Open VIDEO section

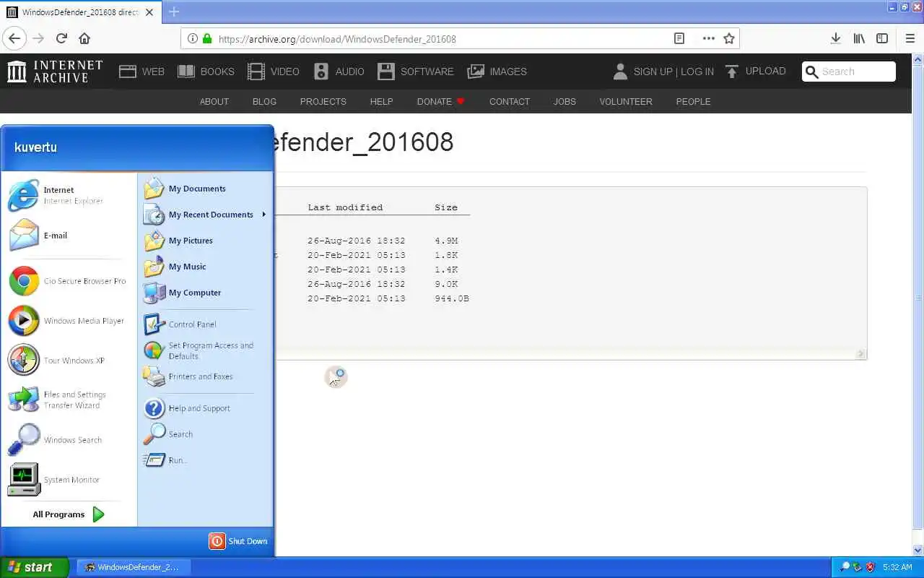coord(273,72)
